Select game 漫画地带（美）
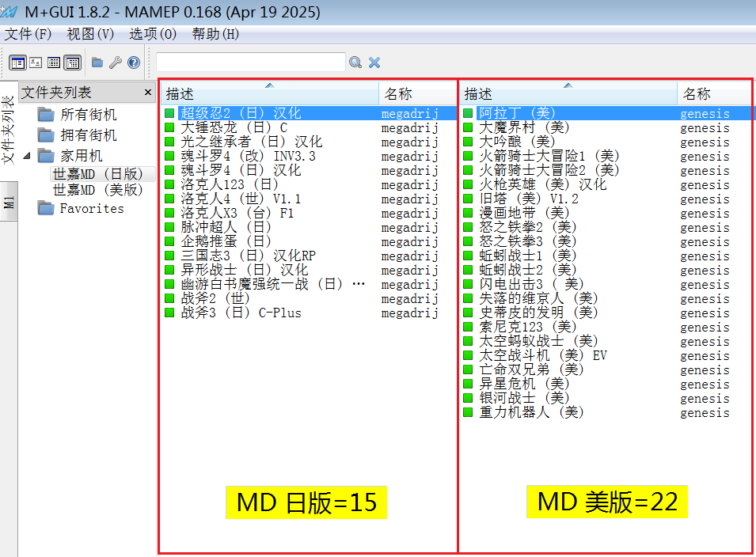Viewport: 756px width, 557px height. coord(525,213)
